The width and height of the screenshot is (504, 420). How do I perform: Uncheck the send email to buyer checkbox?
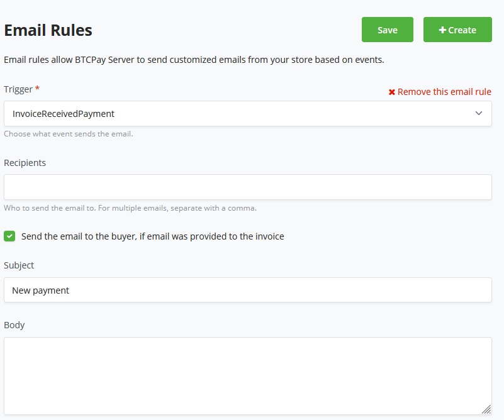[9, 236]
